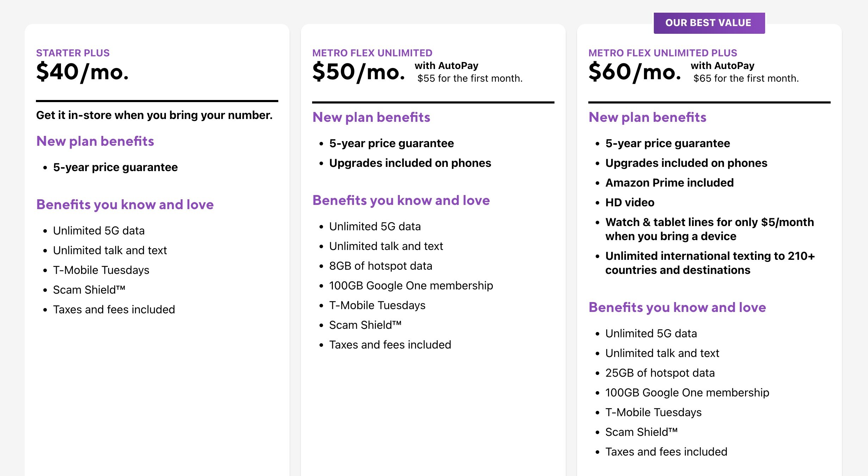
Task: Click "8GB of hotspot data" item
Action: pos(380,266)
